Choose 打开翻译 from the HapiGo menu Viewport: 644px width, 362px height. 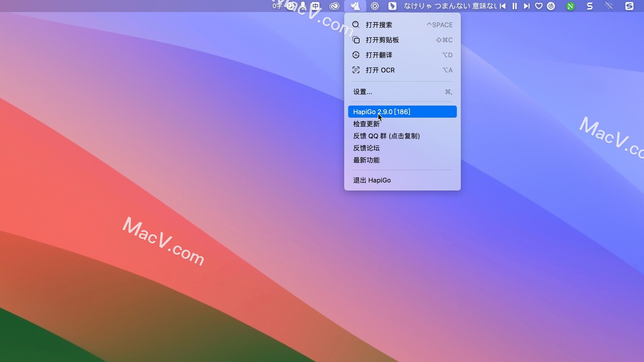tap(402, 55)
